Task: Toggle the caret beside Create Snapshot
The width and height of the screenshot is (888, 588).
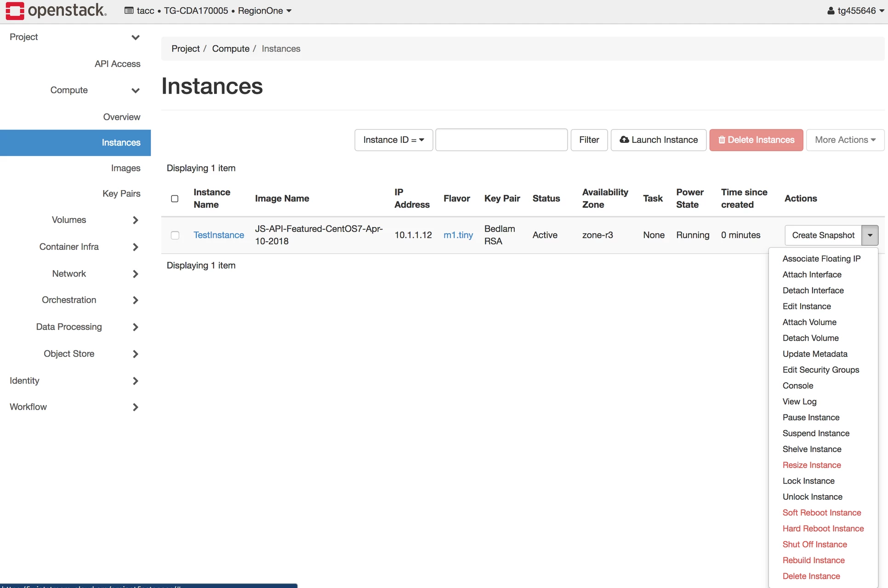Action: pos(870,235)
